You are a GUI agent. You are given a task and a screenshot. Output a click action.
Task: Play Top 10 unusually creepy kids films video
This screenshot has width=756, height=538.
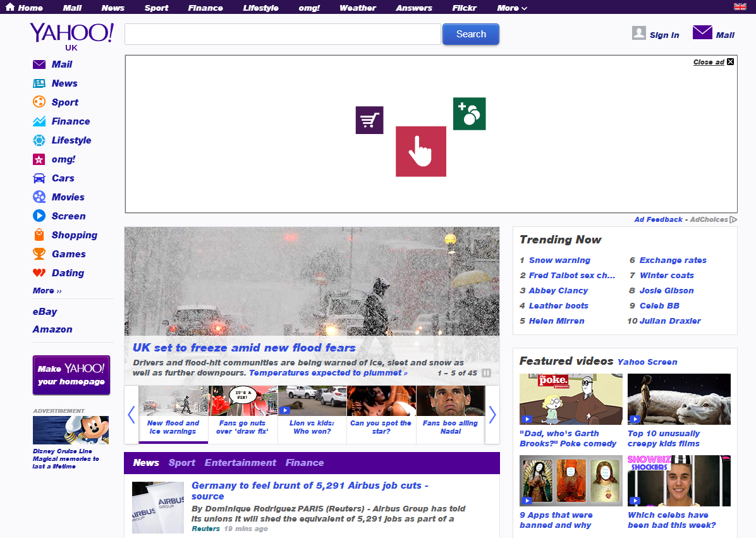679,399
